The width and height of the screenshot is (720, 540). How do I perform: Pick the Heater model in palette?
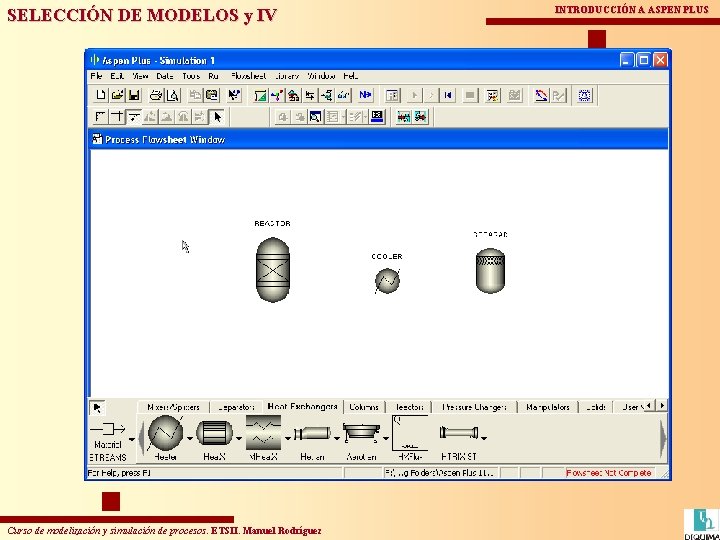click(166, 433)
